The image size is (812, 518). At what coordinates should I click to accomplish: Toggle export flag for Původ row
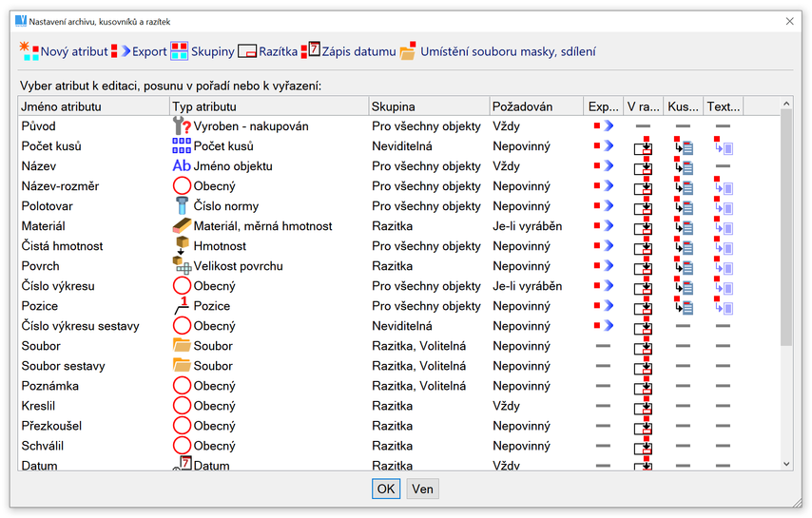pos(604,126)
